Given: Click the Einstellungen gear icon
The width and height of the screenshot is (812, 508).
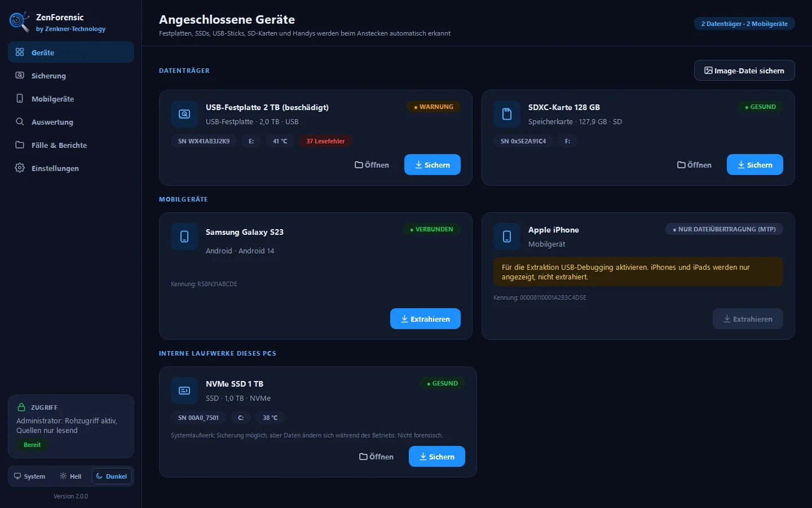Looking at the screenshot, I should click(20, 168).
